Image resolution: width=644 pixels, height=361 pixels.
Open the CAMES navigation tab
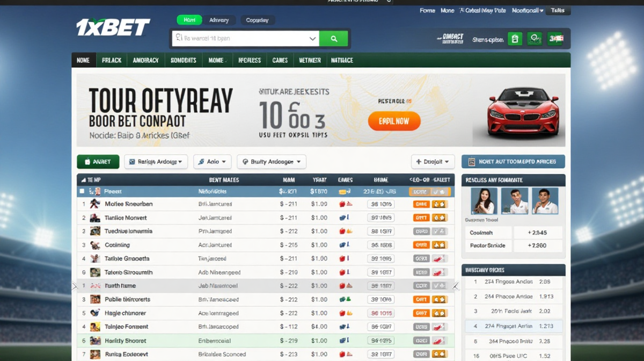pos(280,60)
